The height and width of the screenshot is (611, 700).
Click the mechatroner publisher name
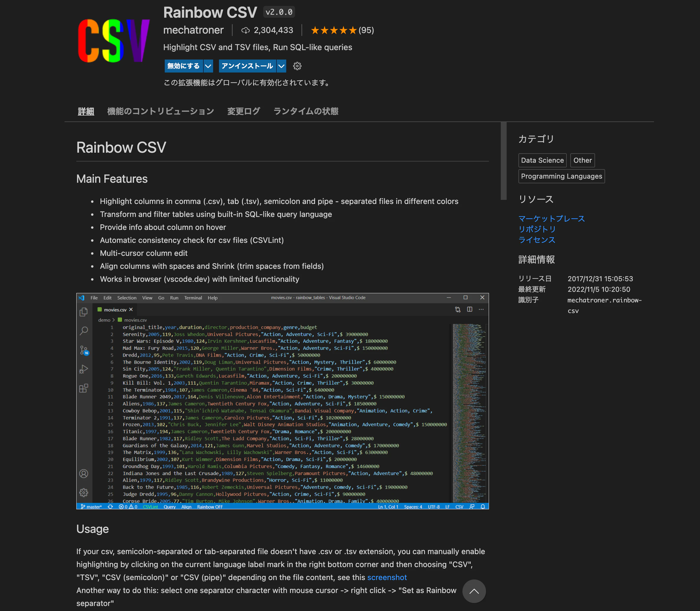pos(193,30)
